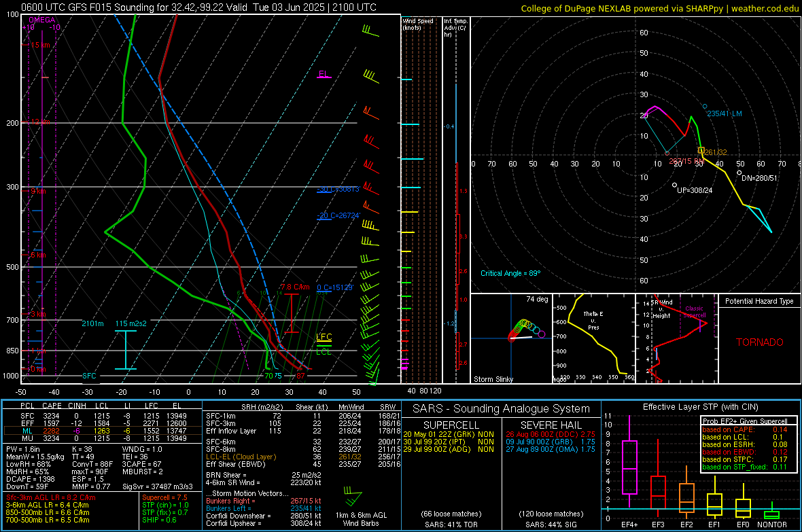Click the 'SARS: 41% TOR' text

451,525
